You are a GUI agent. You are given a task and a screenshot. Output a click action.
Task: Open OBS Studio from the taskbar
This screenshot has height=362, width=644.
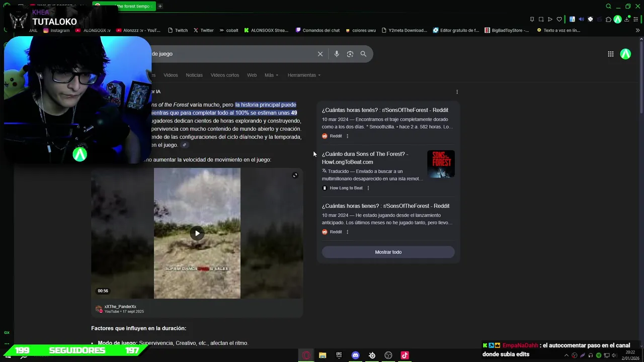[388, 355]
